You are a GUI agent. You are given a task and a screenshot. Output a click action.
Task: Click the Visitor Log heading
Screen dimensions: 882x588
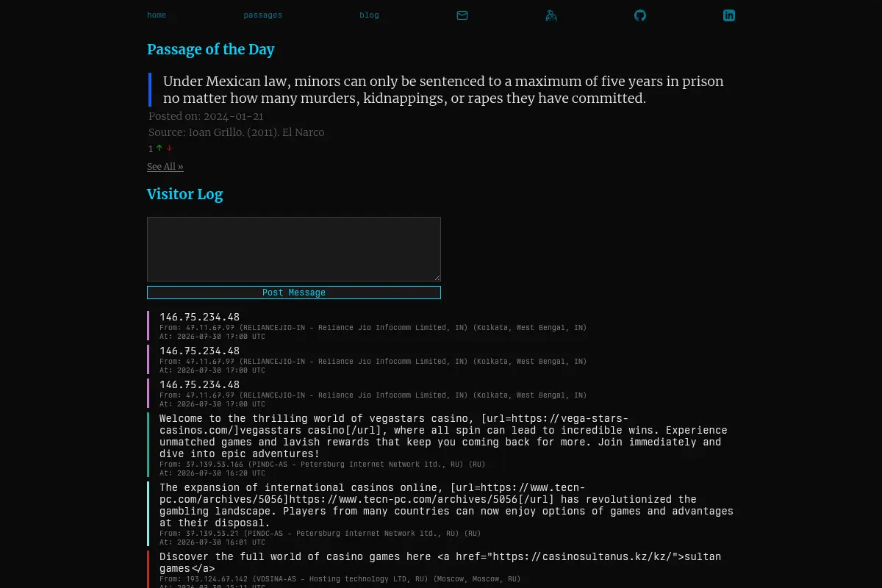184,194
